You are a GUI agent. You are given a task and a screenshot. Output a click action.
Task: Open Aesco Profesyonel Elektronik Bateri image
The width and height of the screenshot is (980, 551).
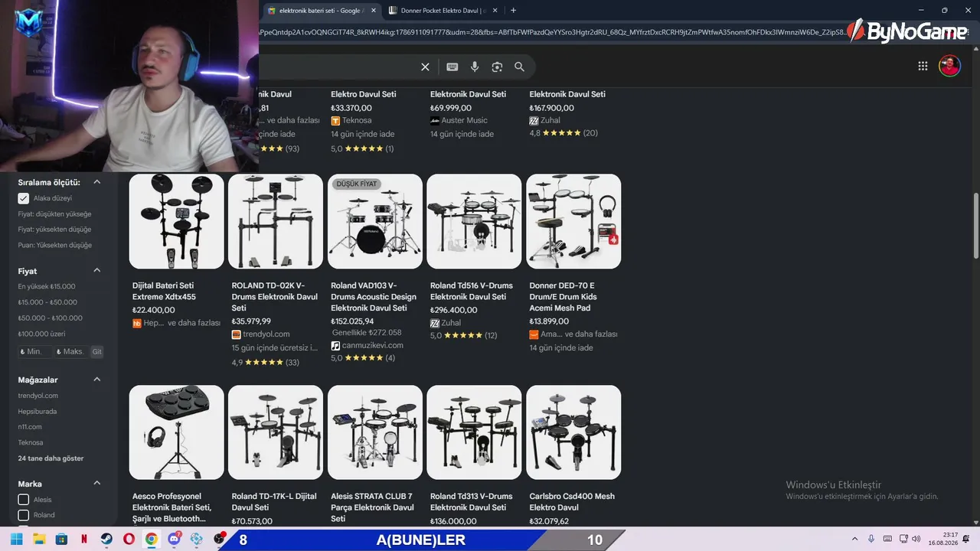coord(177,432)
